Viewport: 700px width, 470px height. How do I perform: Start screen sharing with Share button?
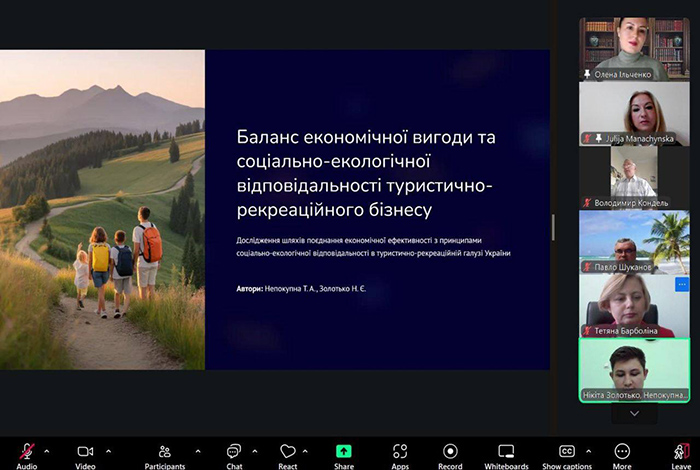coord(344,452)
